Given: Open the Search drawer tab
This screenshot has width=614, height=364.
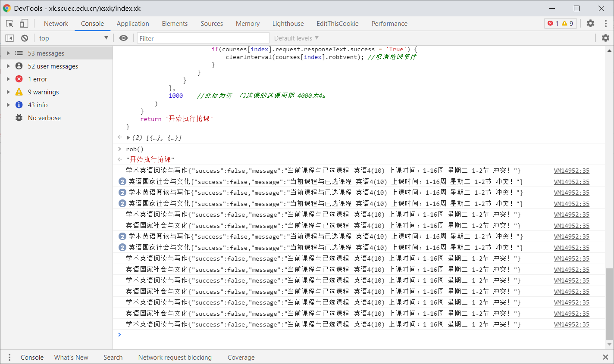Looking at the screenshot, I should click(113, 358).
